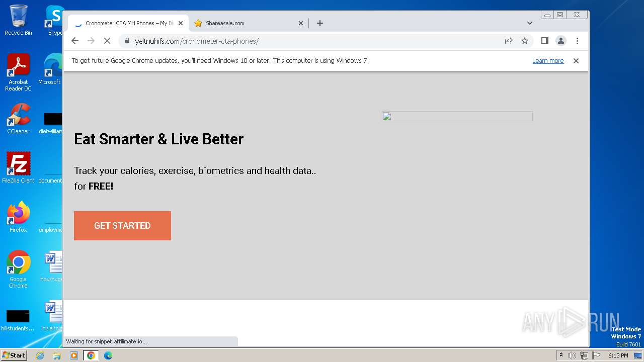Launch Internet Explorer from the taskbar
The height and width of the screenshot is (362, 644).
[x=40, y=355]
